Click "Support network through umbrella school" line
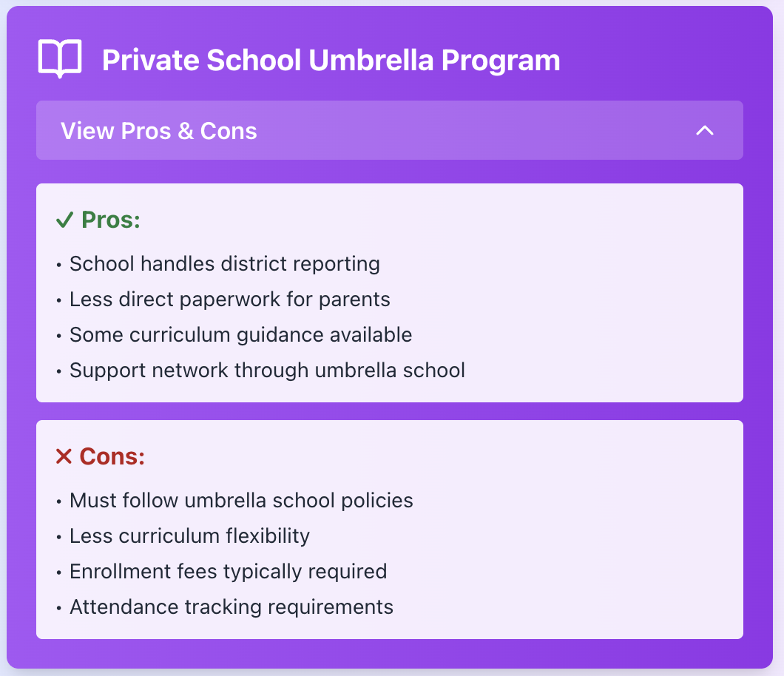This screenshot has width=784, height=676. pos(267,371)
